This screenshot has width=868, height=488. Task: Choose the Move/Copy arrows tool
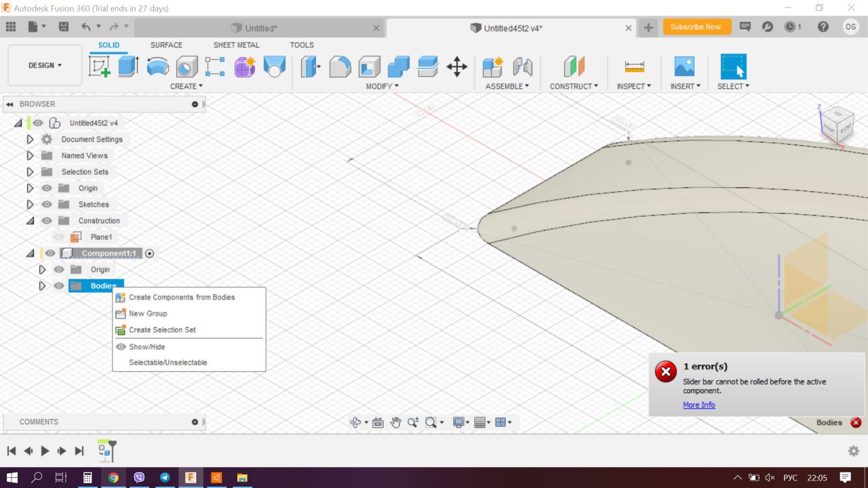pyautogui.click(x=456, y=66)
